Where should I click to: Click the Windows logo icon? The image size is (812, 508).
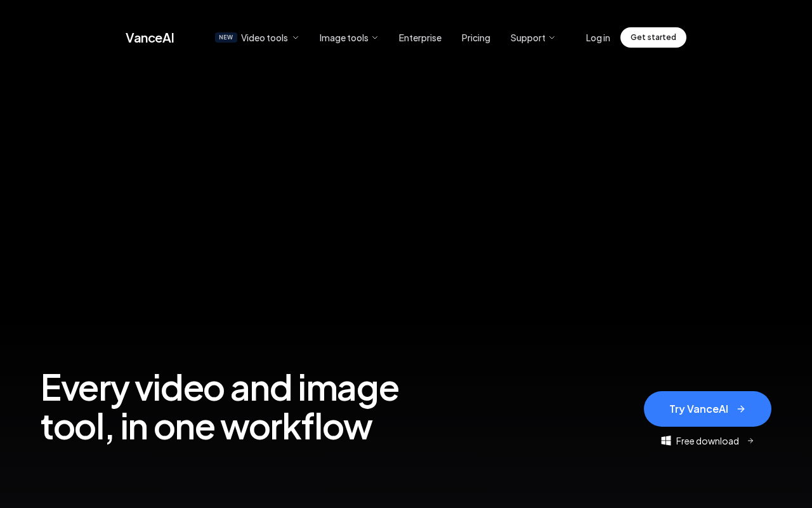(666, 441)
